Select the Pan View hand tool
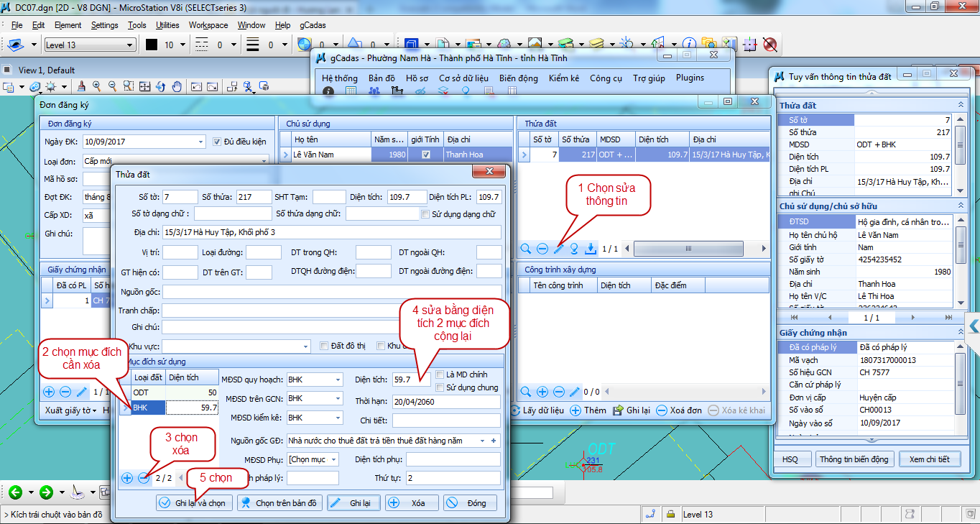 (x=177, y=87)
